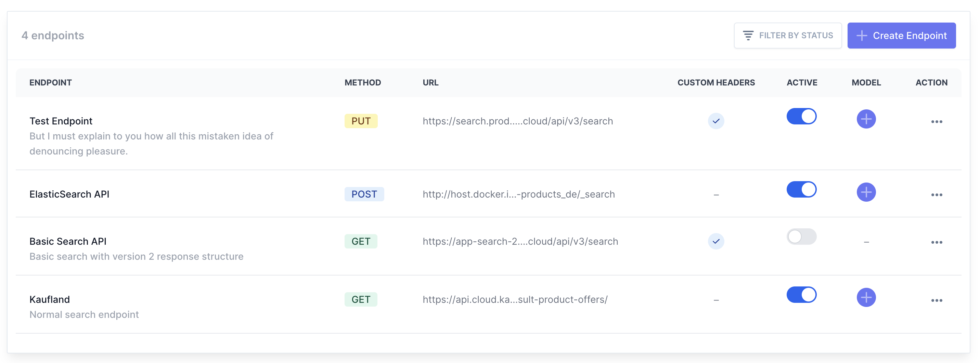
Task: Turn off ElasticSearch API active toggle
Action: [801, 190]
